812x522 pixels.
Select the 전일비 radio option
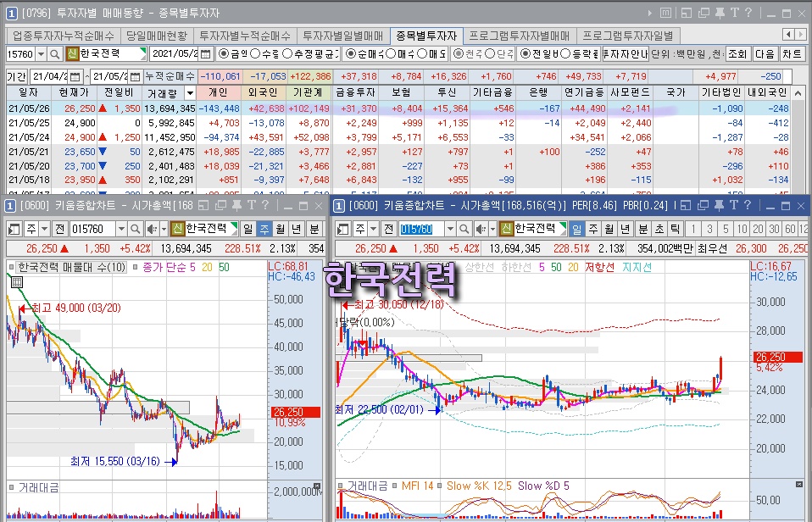click(526, 54)
